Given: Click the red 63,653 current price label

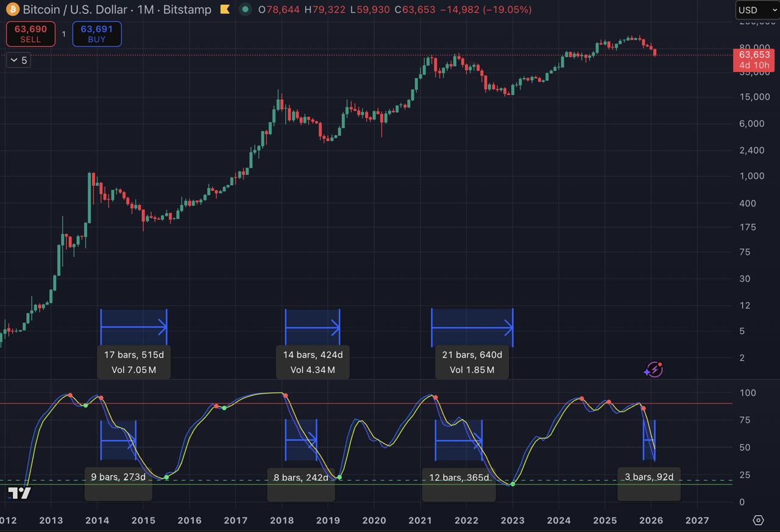Looking at the screenshot, I should [x=754, y=55].
